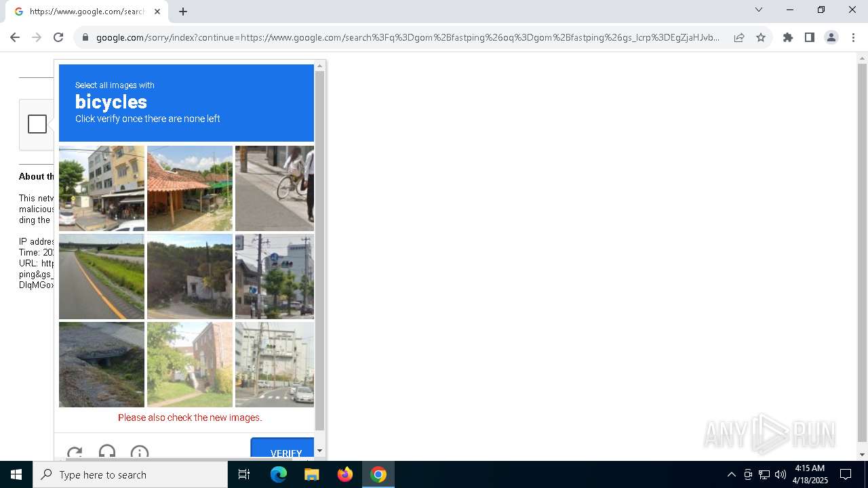Launch Microsoft Edge from taskbar

click(279, 474)
